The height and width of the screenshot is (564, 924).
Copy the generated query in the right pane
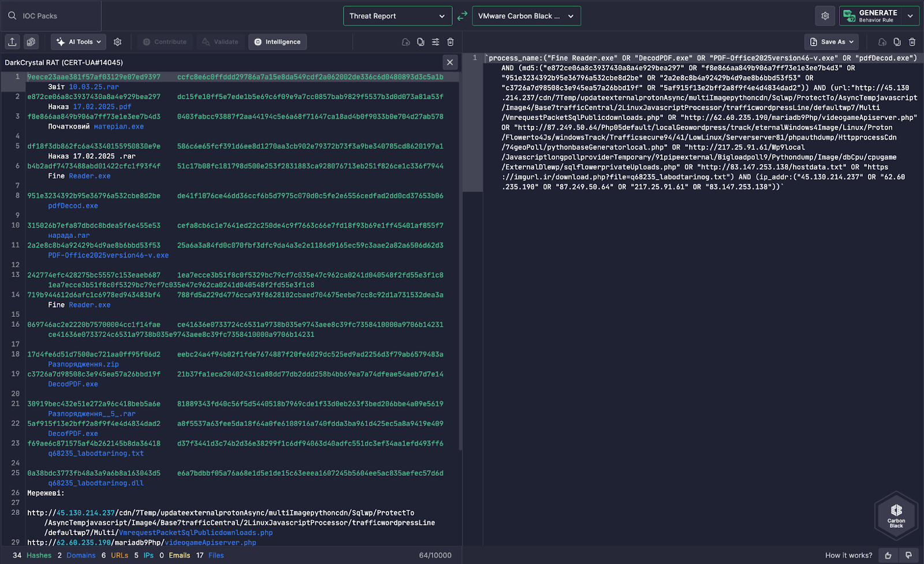coord(897,42)
